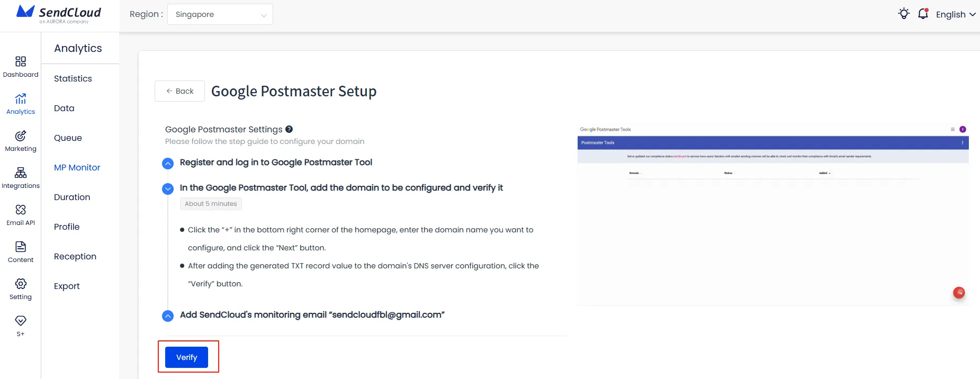Viewport: 980px width, 379px height.
Task: Open the S+ diamond icon
Action: click(x=21, y=321)
